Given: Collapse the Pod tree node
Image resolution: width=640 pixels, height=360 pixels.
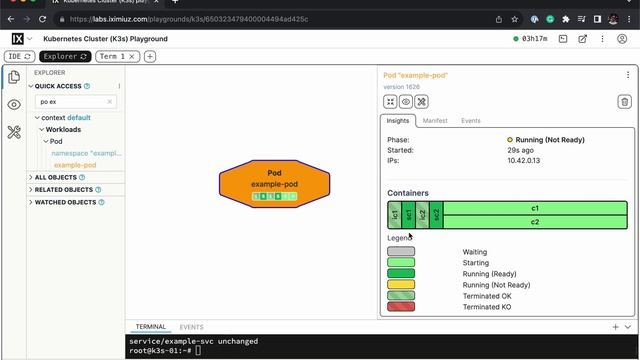Looking at the screenshot, I should point(46,141).
